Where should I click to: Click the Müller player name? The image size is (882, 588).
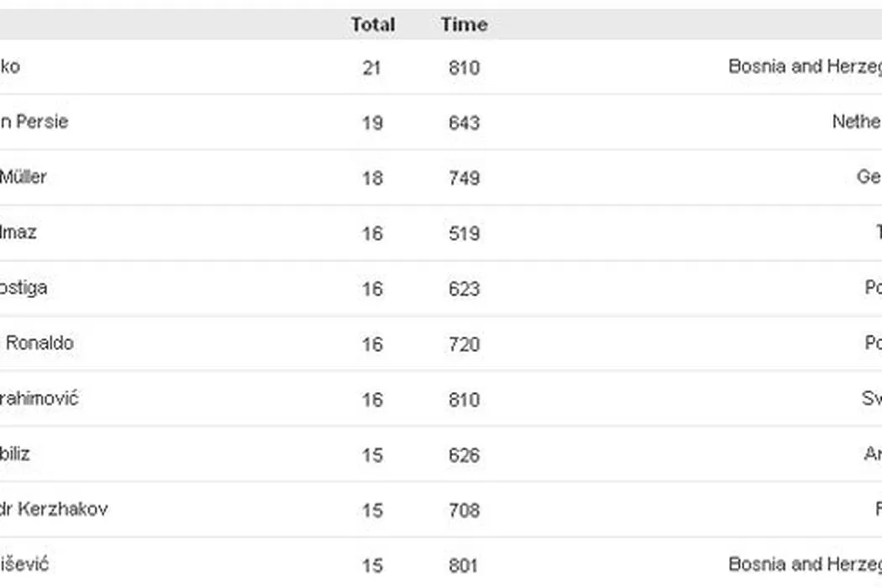24,177
